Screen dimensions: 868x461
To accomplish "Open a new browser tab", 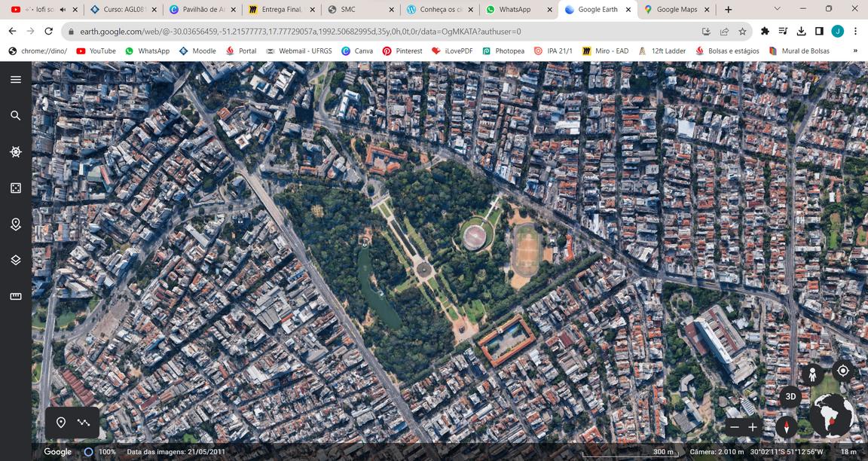I will [x=729, y=9].
